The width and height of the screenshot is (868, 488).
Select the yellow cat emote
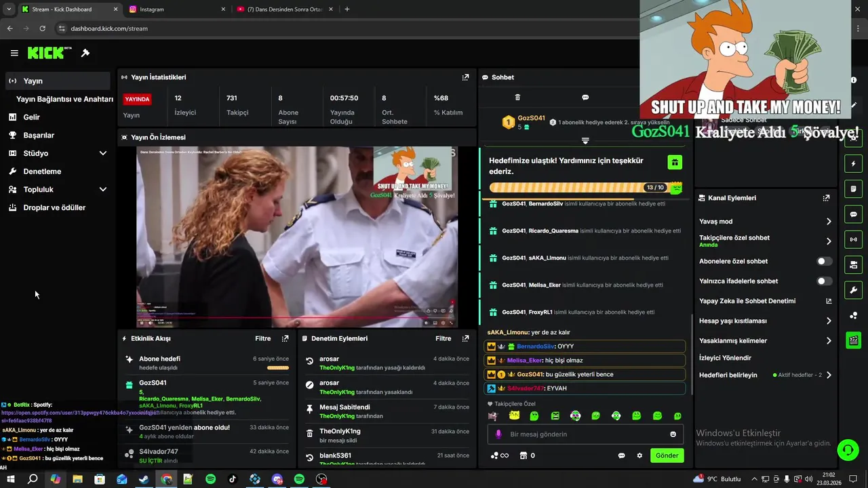pos(514,415)
